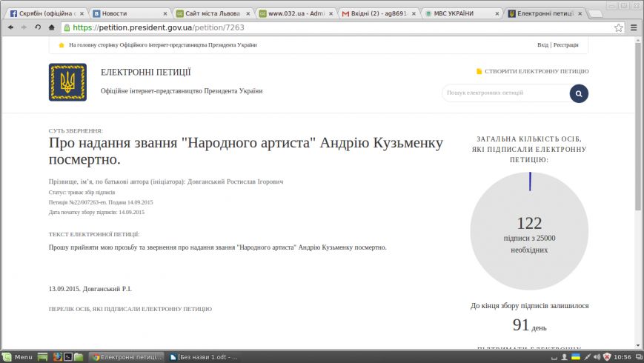Click the yellow home icon in top bar
644x363 pixels.
point(62,45)
